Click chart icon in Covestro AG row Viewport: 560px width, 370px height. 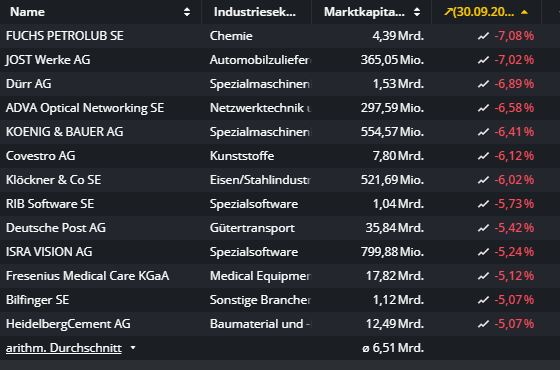[x=483, y=156]
